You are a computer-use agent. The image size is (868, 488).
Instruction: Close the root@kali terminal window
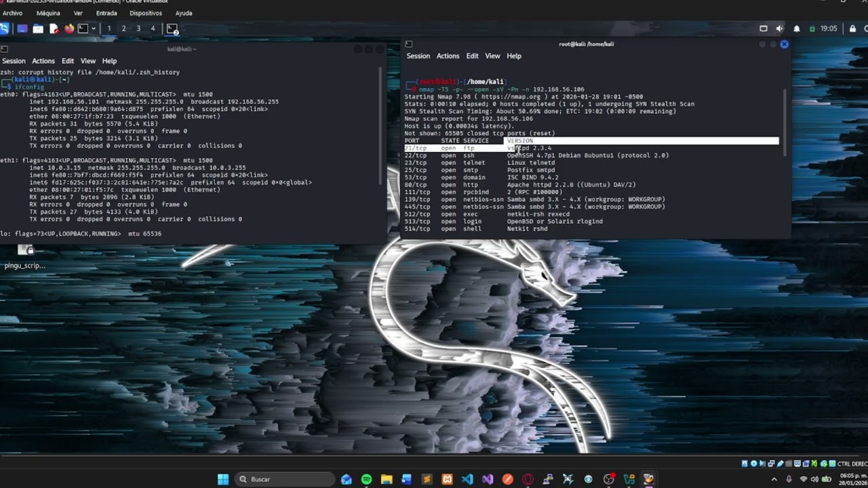pyautogui.click(x=784, y=44)
